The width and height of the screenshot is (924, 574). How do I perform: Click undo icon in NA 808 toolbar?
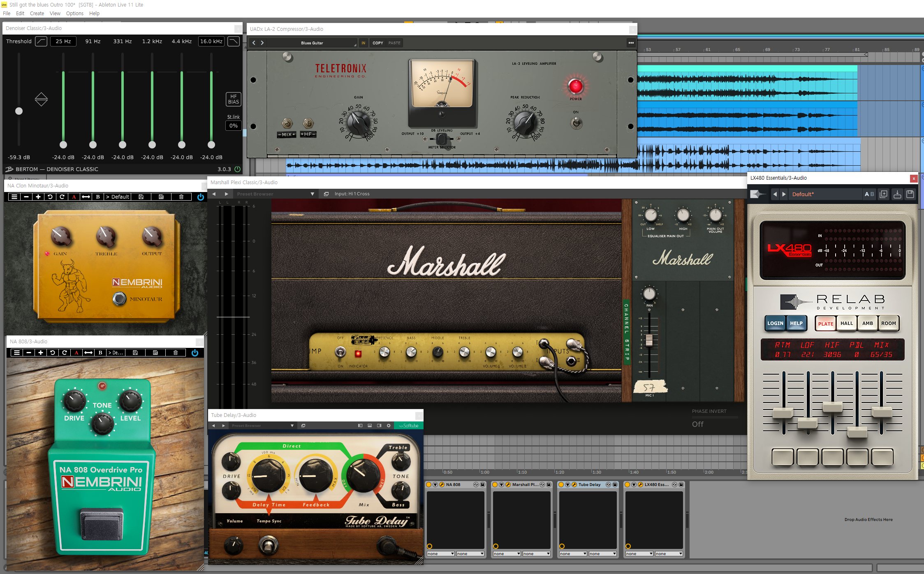pyautogui.click(x=53, y=353)
